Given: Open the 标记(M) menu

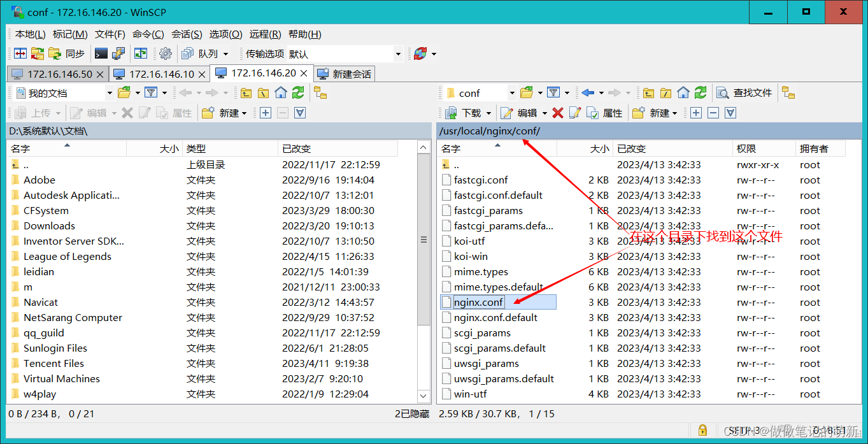Looking at the screenshot, I should [x=70, y=34].
